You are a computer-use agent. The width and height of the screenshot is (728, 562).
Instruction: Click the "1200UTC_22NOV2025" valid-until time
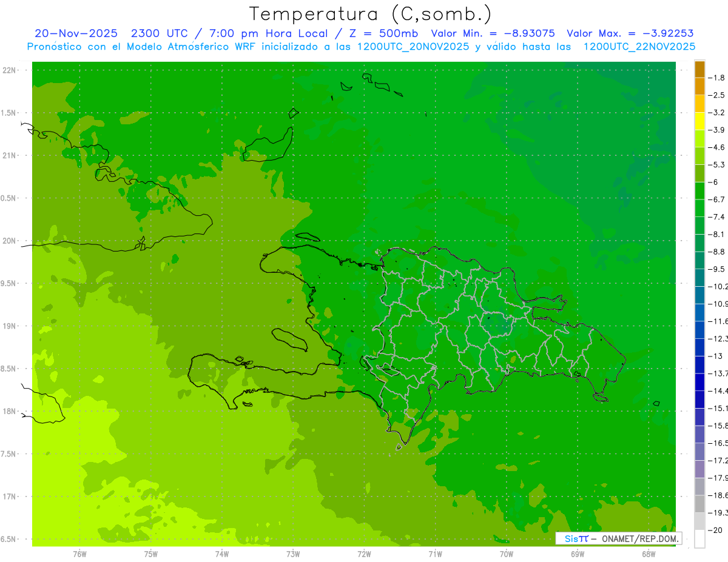click(x=639, y=46)
